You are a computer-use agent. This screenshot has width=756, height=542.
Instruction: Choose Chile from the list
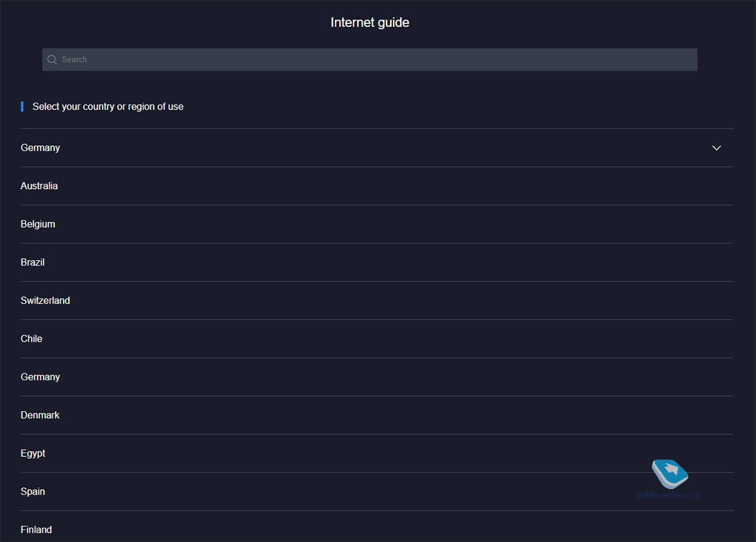click(31, 339)
